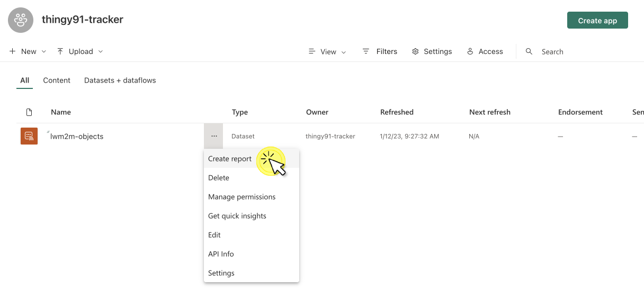Click the Create app button
Viewport: 644px width, 297px height.
[x=597, y=20]
